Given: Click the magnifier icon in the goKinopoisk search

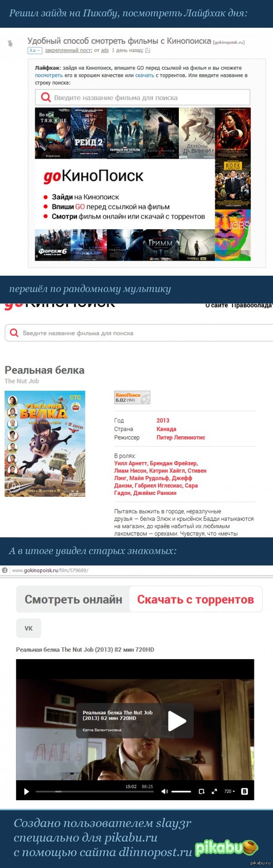Looking at the screenshot, I should click(45, 97).
